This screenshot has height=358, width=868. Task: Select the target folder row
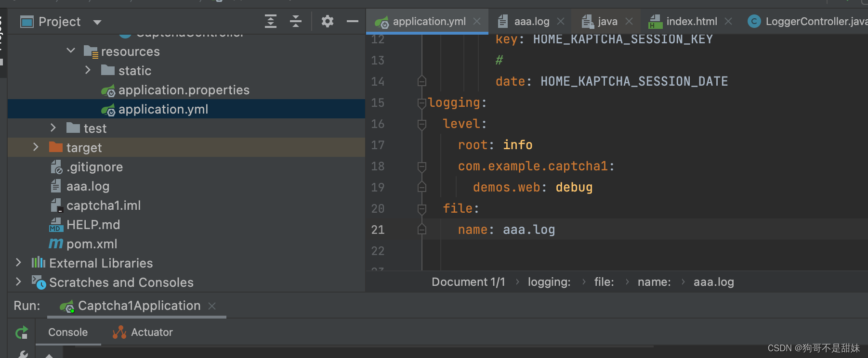(x=186, y=148)
